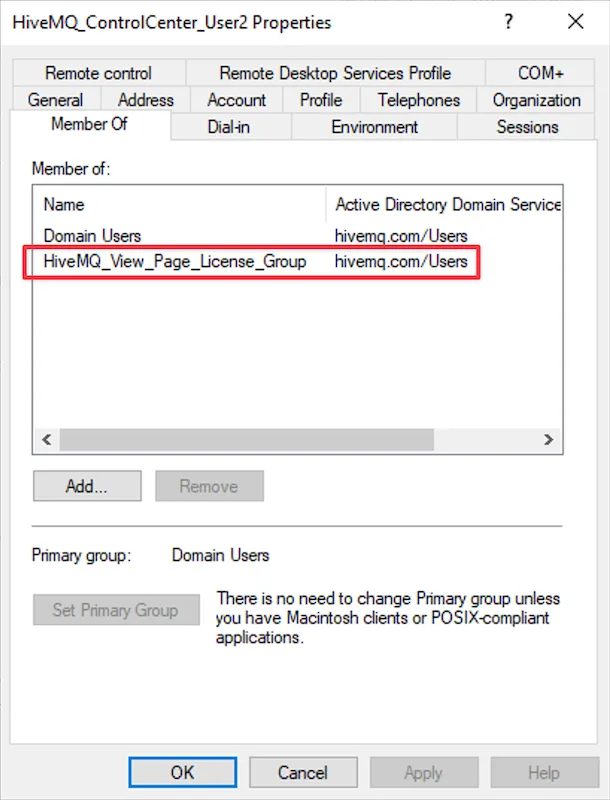Click the Apply button
This screenshot has height=800, width=610.
coord(424,772)
